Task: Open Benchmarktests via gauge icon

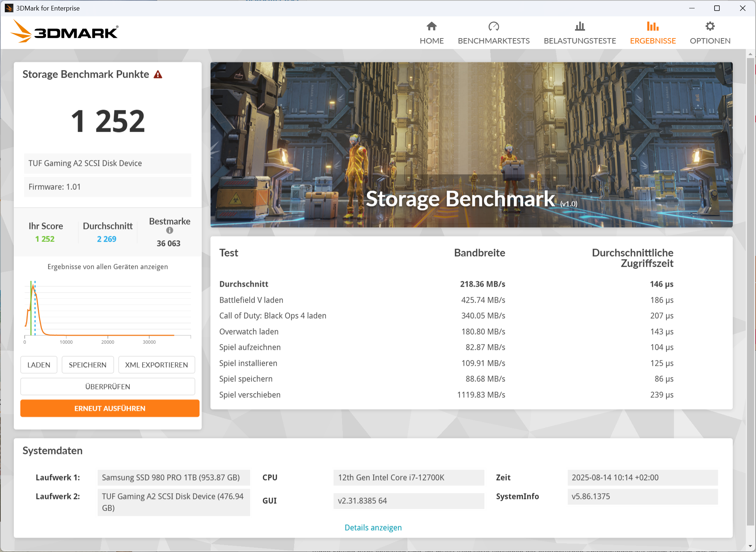Action: point(493,26)
